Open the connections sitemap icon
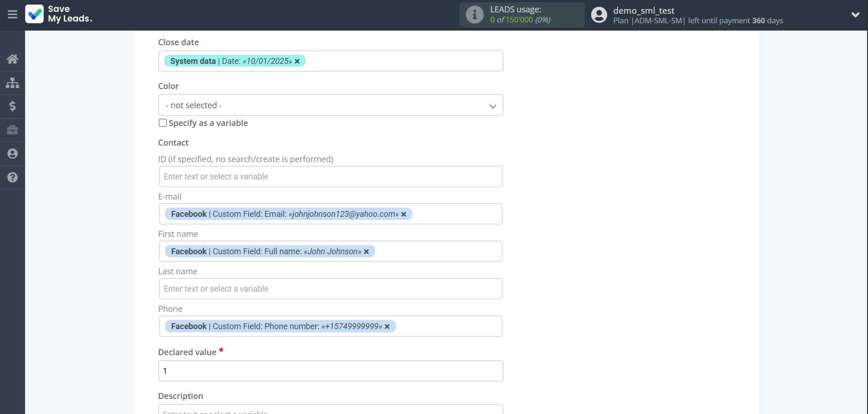The height and width of the screenshot is (414, 868). pos(12,83)
